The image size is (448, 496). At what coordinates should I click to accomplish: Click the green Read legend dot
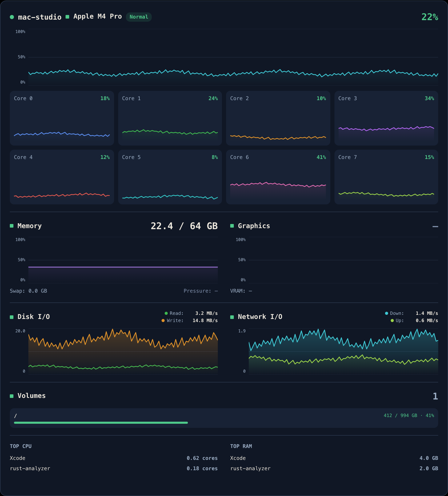(x=166, y=313)
